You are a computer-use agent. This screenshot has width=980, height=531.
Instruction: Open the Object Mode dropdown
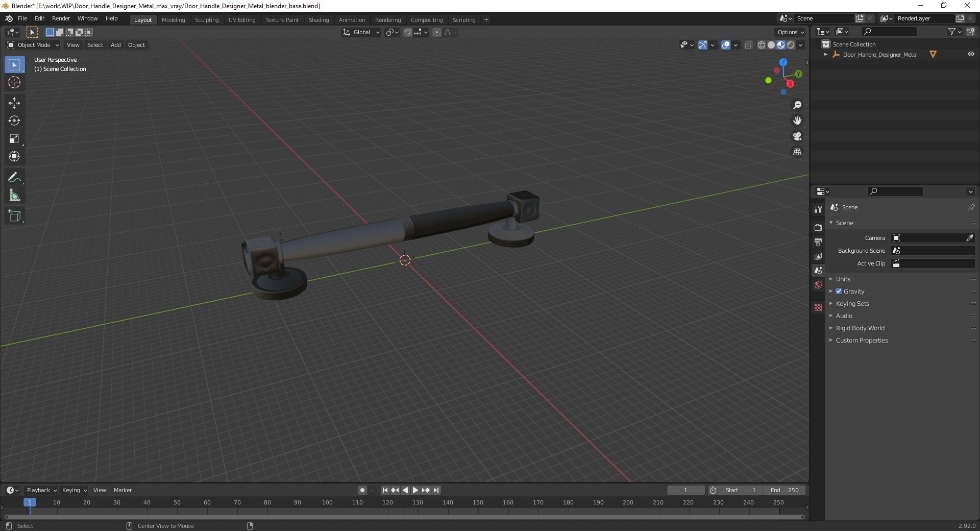33,45
